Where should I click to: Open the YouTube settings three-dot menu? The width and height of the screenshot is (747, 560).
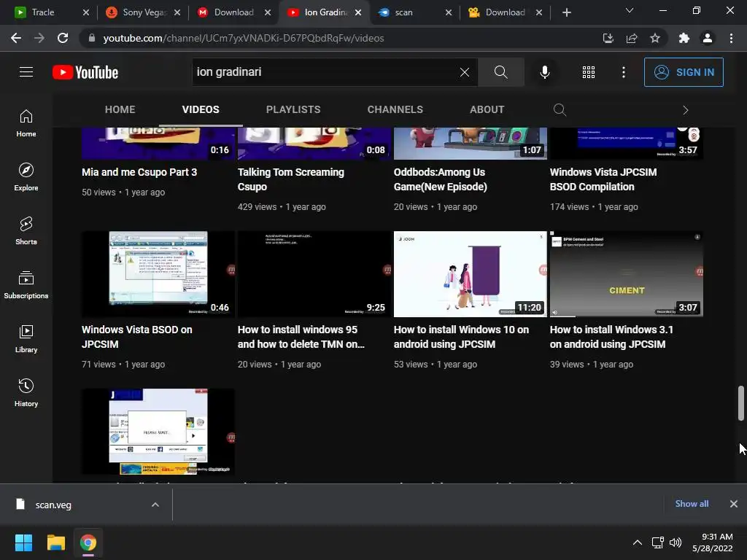pyautogui.click(x=624, y=72)
